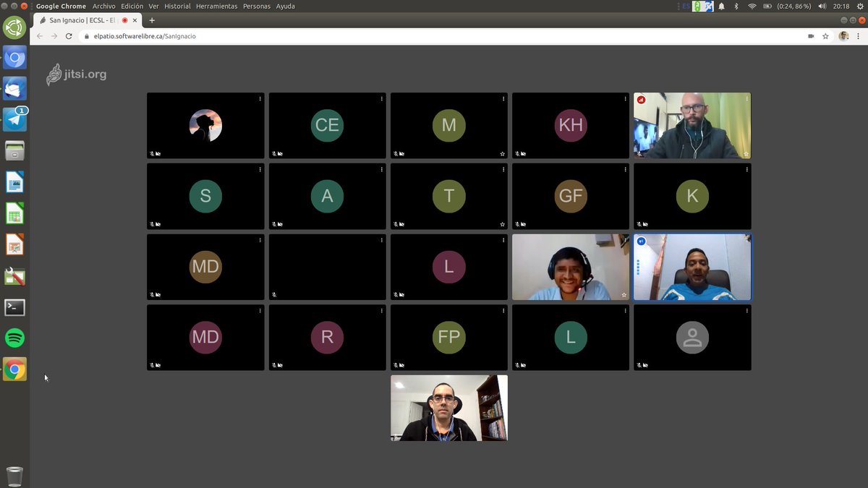Click the jitsi.org logo
This screenshot has height=488, width=868.
tap(77, 74)
